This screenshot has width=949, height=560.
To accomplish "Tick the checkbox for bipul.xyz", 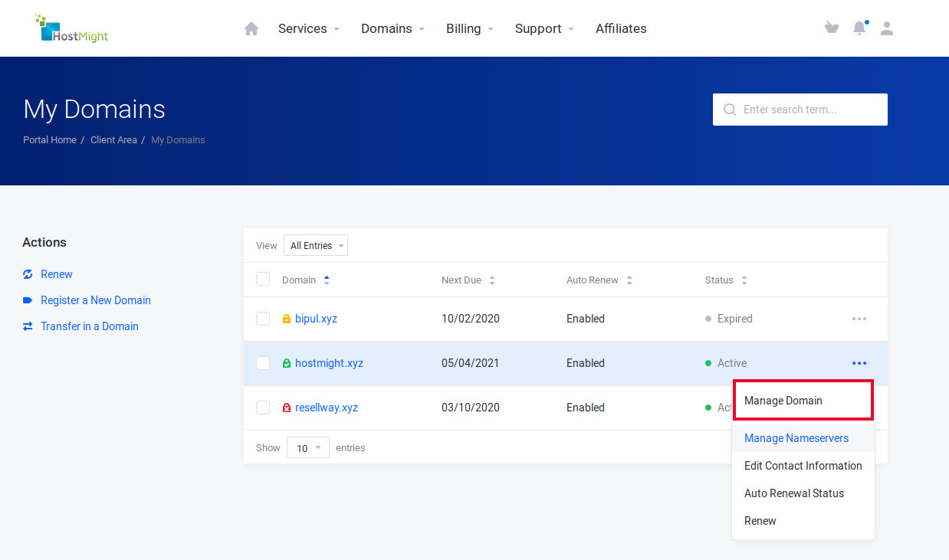I will click(263, 319).
